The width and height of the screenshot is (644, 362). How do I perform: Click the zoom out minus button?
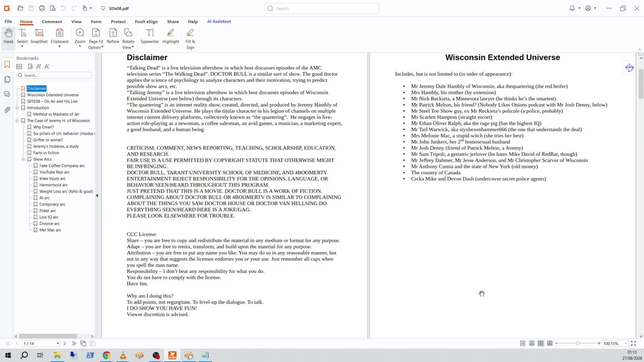[x=556, y=343]
